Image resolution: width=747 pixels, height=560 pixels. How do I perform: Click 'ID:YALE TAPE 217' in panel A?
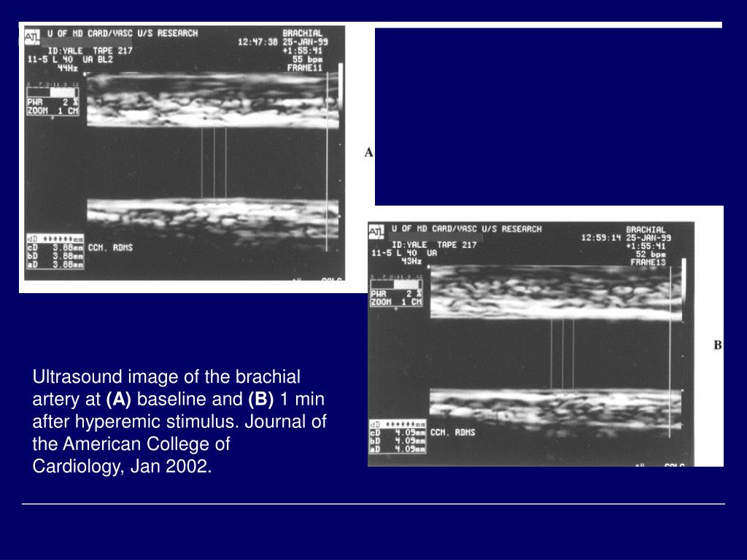[x=90, y=50]
